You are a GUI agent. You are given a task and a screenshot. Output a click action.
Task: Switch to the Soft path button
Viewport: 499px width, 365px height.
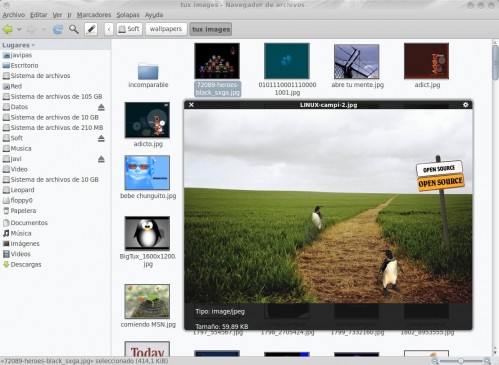coord(129,29)
